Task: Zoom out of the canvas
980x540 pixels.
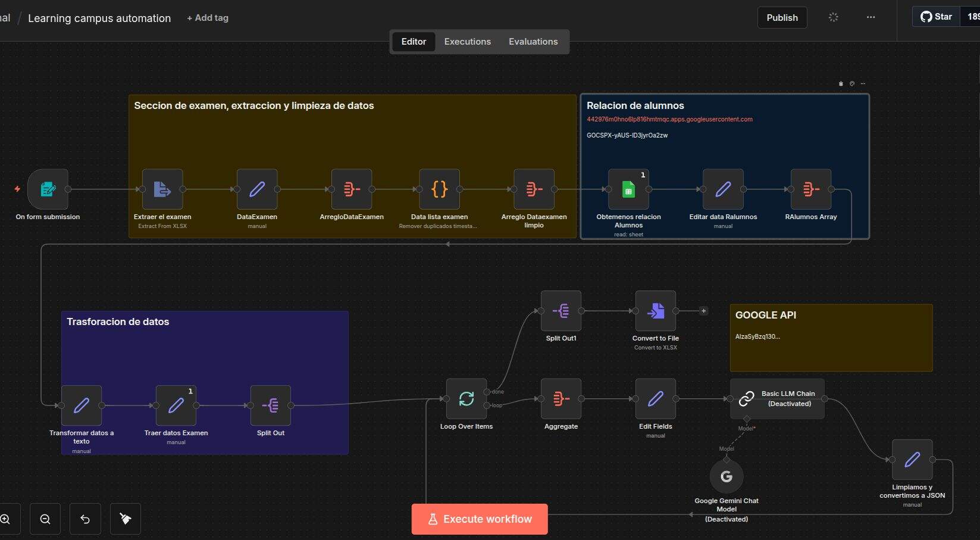Action: tap(45, 519)
